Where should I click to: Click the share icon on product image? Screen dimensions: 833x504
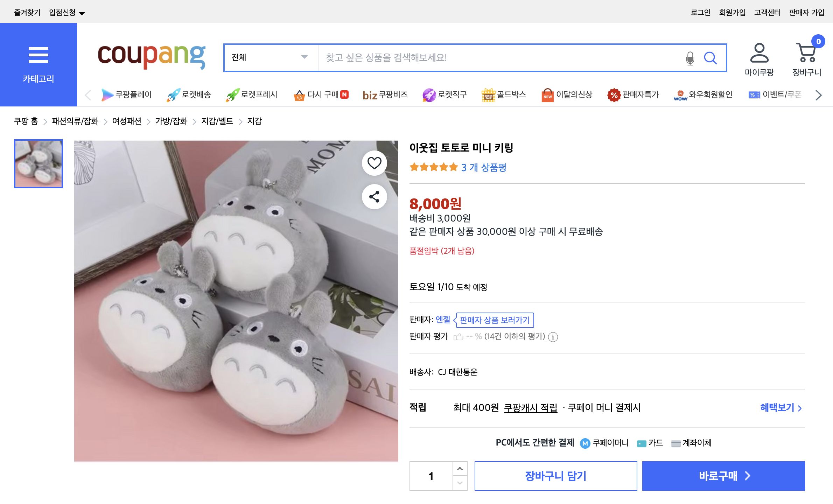374,197
